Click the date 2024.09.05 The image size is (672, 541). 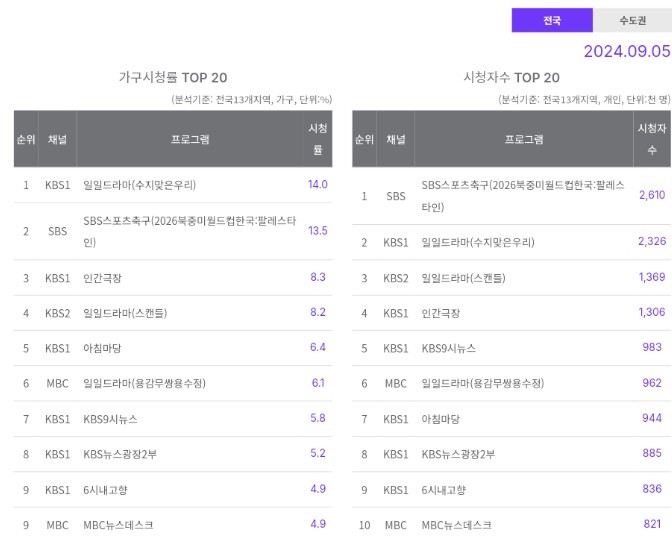point(626,51)
